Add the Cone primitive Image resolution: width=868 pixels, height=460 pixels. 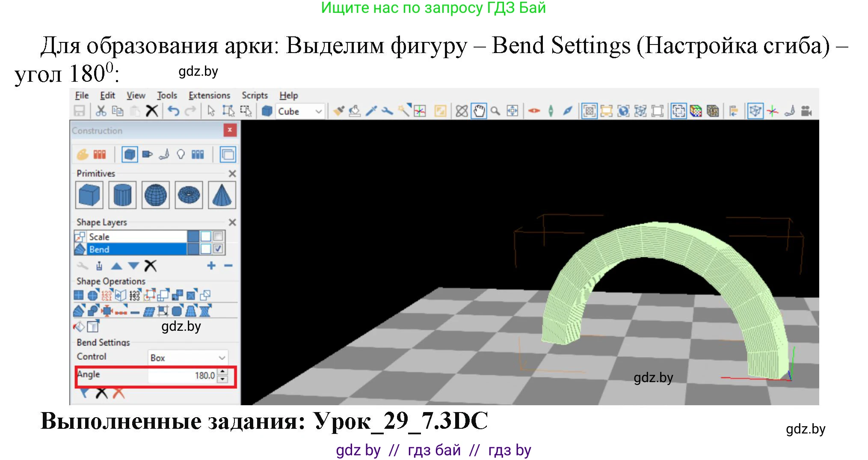tap(222, 195)
